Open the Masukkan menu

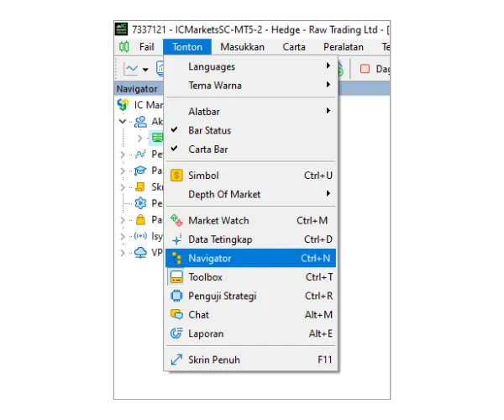[x=243, y=47]
